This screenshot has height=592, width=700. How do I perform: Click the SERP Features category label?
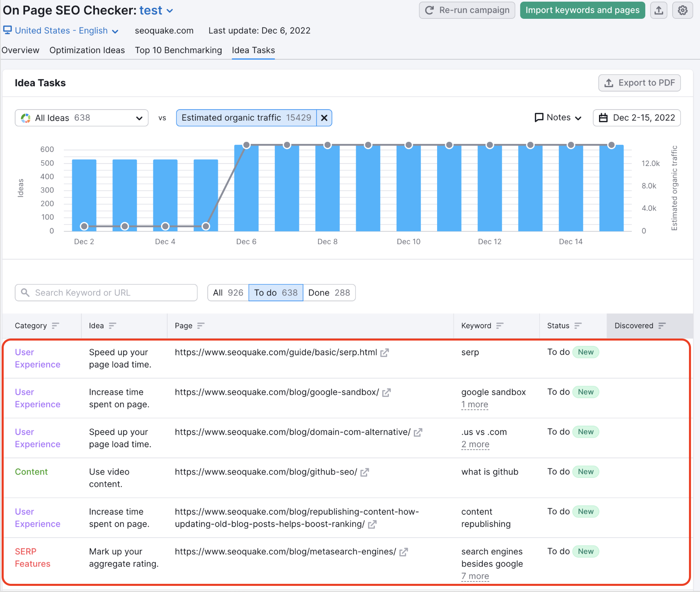tap(33, 558)
